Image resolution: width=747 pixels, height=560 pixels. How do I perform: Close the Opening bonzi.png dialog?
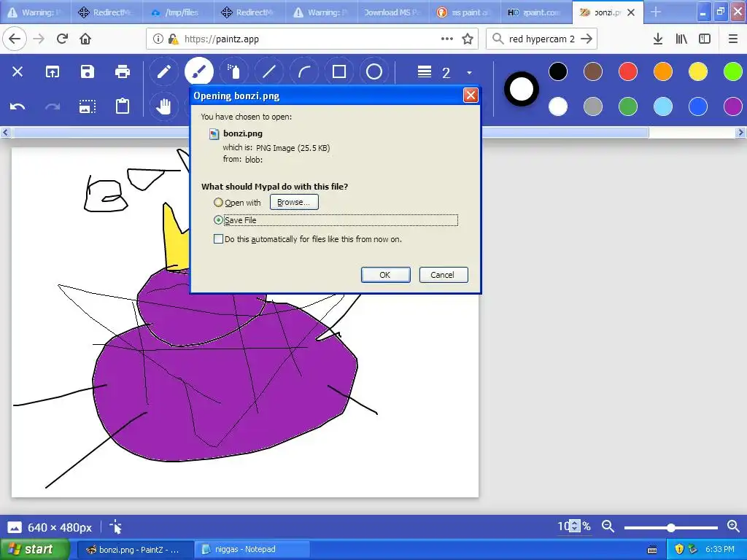(471, 96)
